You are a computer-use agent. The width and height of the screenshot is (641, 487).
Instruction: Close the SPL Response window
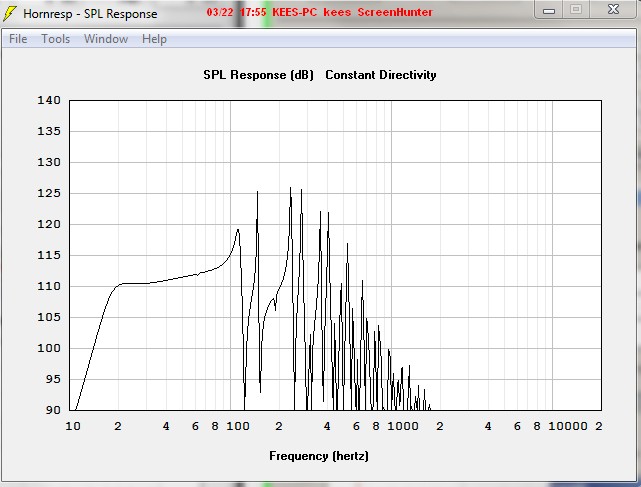pos(613,10)
